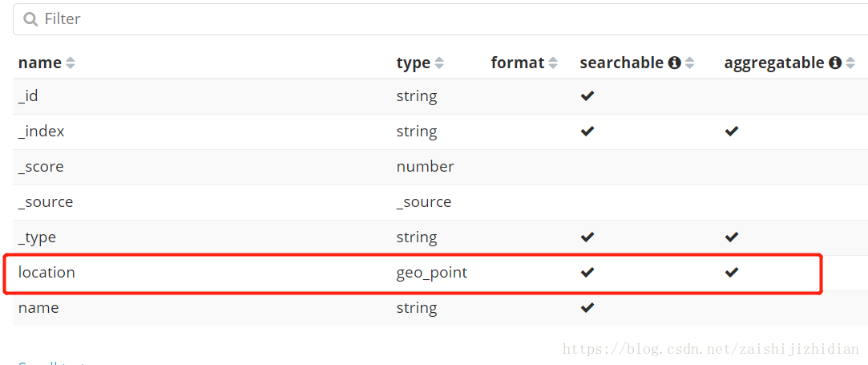Click searchable checkmark for location field
This screenshot has width=868, height=365.
click(x=587, y=272)
